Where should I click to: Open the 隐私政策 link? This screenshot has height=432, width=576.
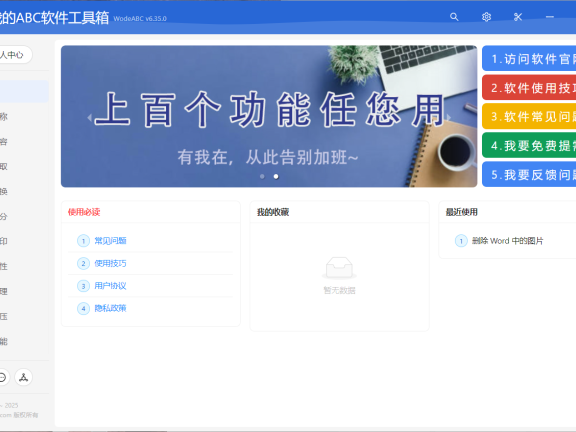tap(110, 308)
